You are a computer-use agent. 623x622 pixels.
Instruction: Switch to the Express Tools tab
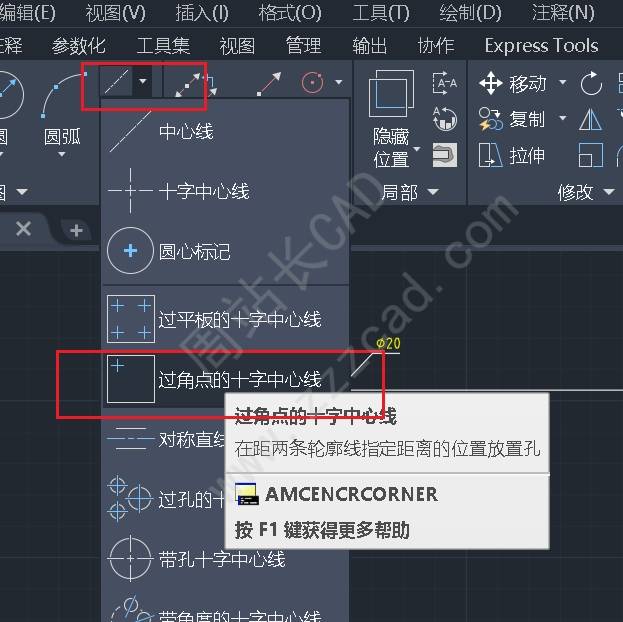pos(542,45)
